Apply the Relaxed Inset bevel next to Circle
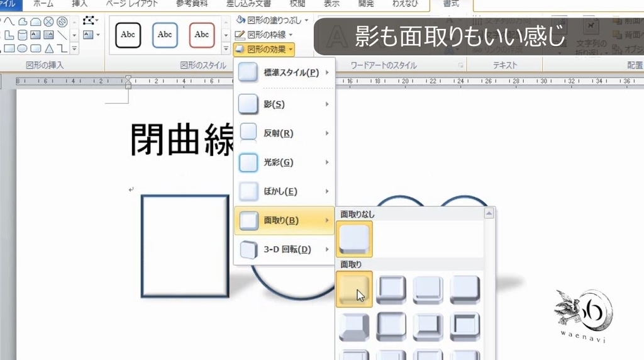 [x=391, y=290]
